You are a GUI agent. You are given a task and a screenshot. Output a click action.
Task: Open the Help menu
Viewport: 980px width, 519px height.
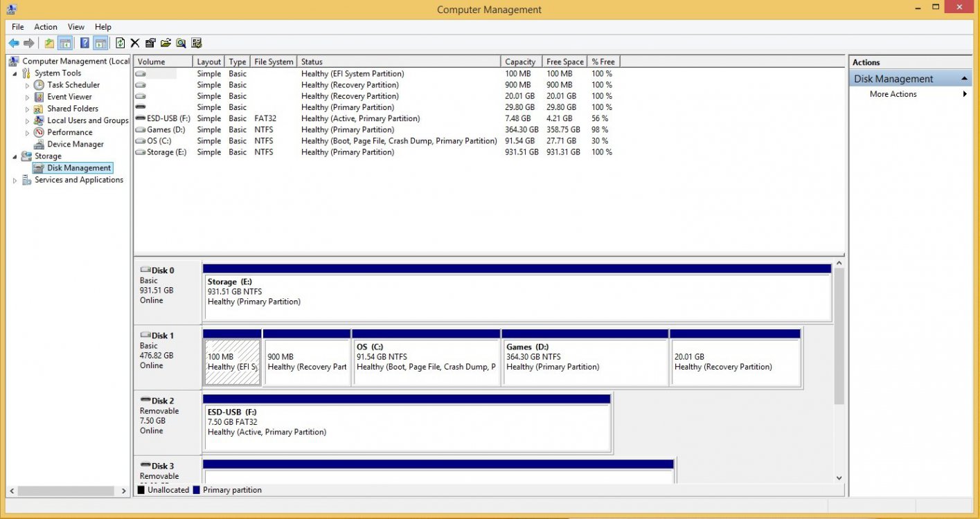(x=103, y=27)
